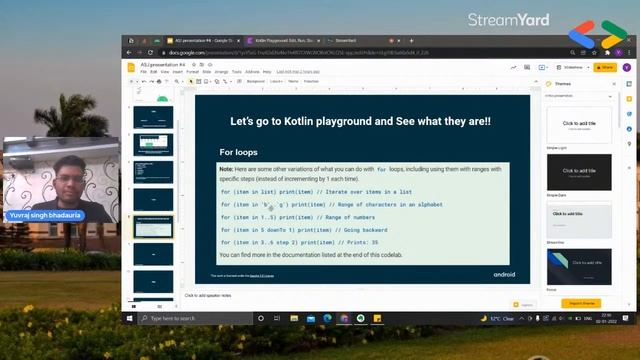Open Tasks icon in right side panel
Image resolution: width=640 pixels, height=360 pixels.
[629, 114]
